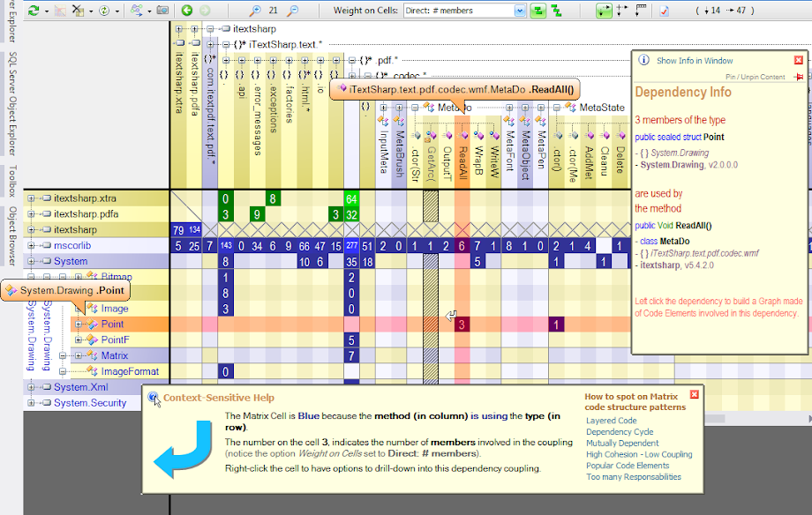This screenshot has width=812, height=515.
Task: Click the Point struct icon in row header
Action: click(93, 324)
